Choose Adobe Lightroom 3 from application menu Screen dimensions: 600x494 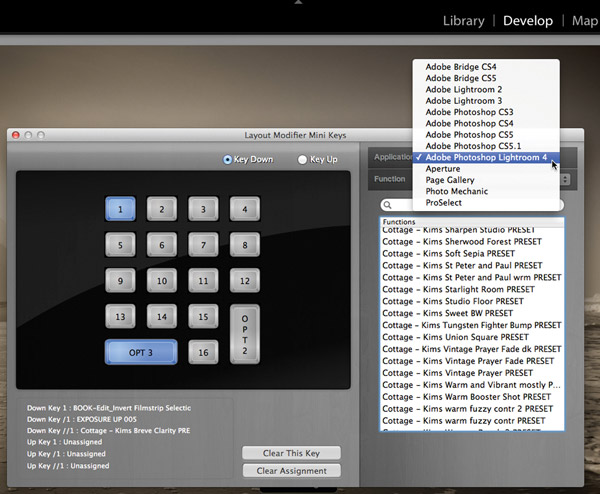tap(486, 101)
